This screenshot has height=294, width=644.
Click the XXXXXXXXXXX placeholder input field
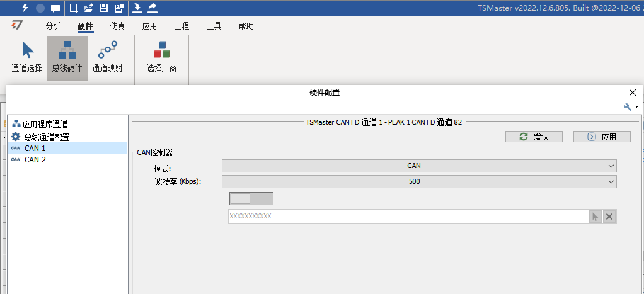(408, 217)
